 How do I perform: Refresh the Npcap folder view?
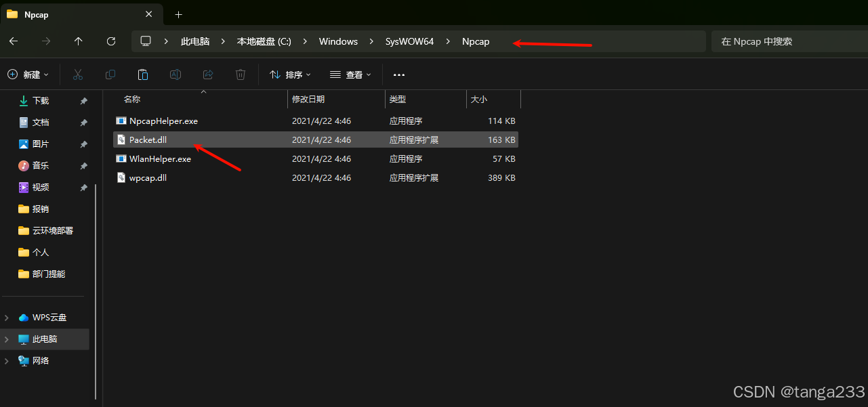(110, 41)
